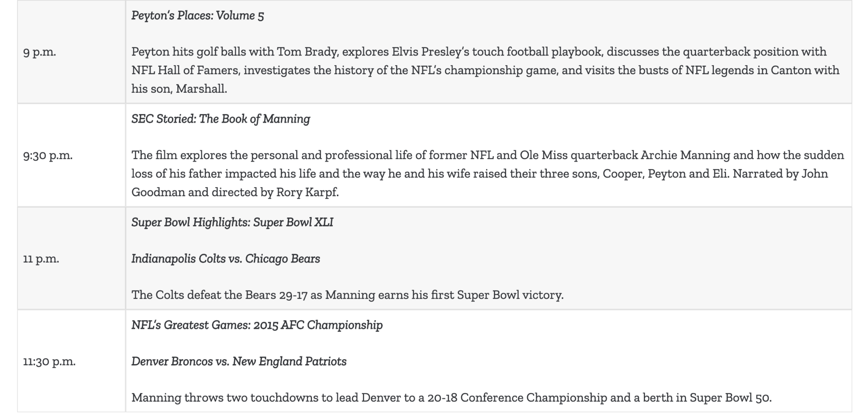Click Denver Broncos vs. New England Patriots subtitle
This screenshot has width=868, height=418.
239,362
